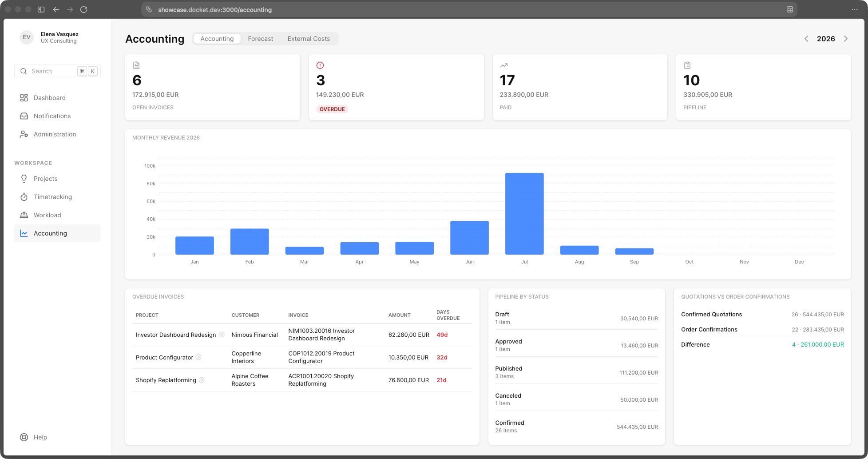Click the Timetracking stopwatch icon
This screenshot has height=459, width=868.
(24, 197)
